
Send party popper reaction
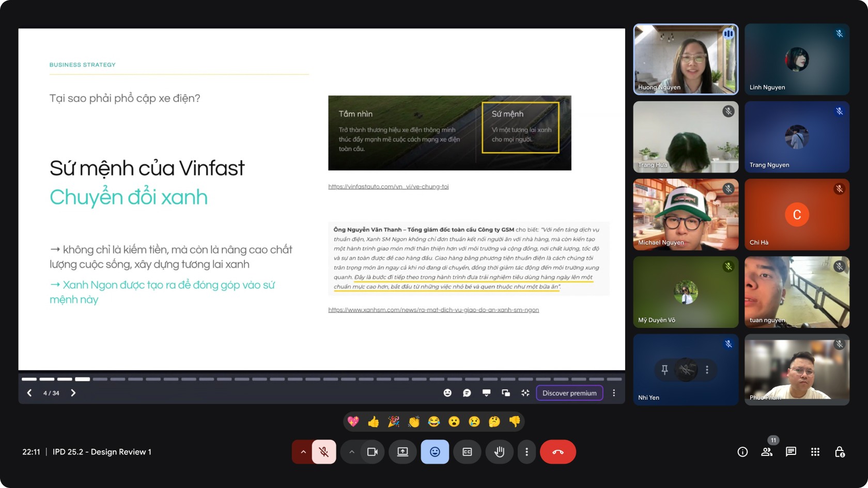tap(394, 421)
